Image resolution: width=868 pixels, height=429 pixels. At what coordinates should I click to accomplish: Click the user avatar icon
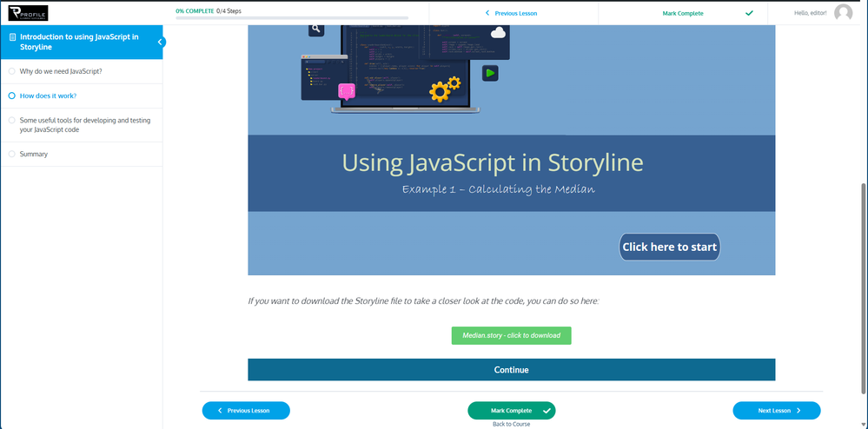coord(843,13)
